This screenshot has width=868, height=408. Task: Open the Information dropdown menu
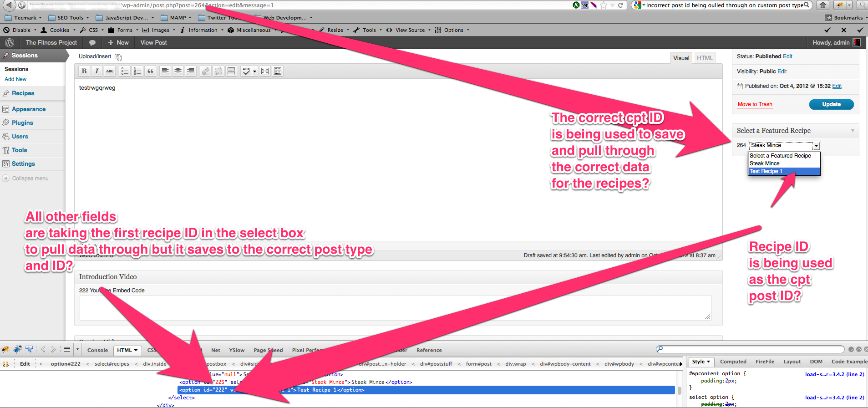pos(202,30)
